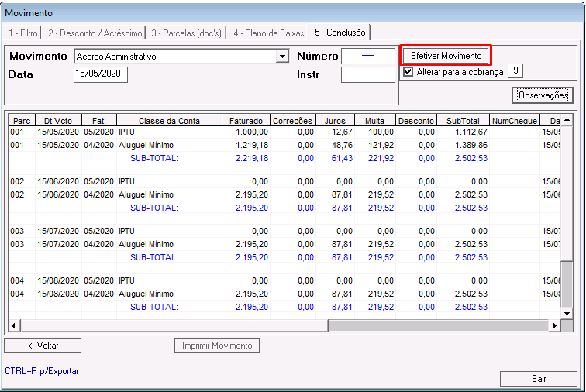The width and height of the screenshot is (586, 392).
Task: Click the vertical scrollbar thumb
Action: pos(567,284)
